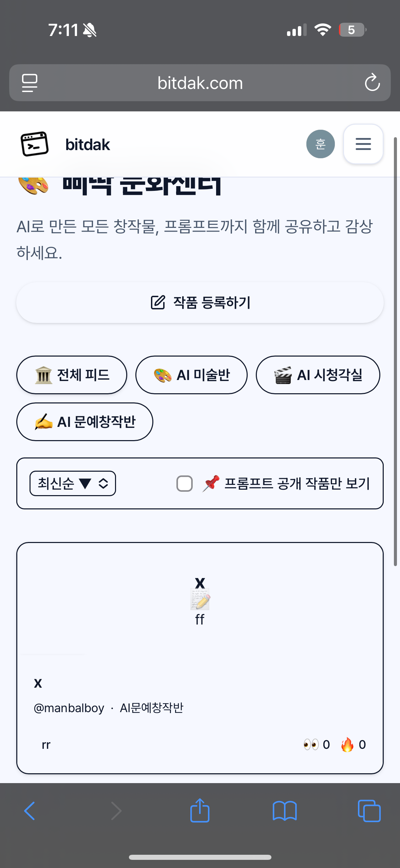
Task: Click the fire reaction count on post
Action: pyautogui.click(x=354, y=744)
